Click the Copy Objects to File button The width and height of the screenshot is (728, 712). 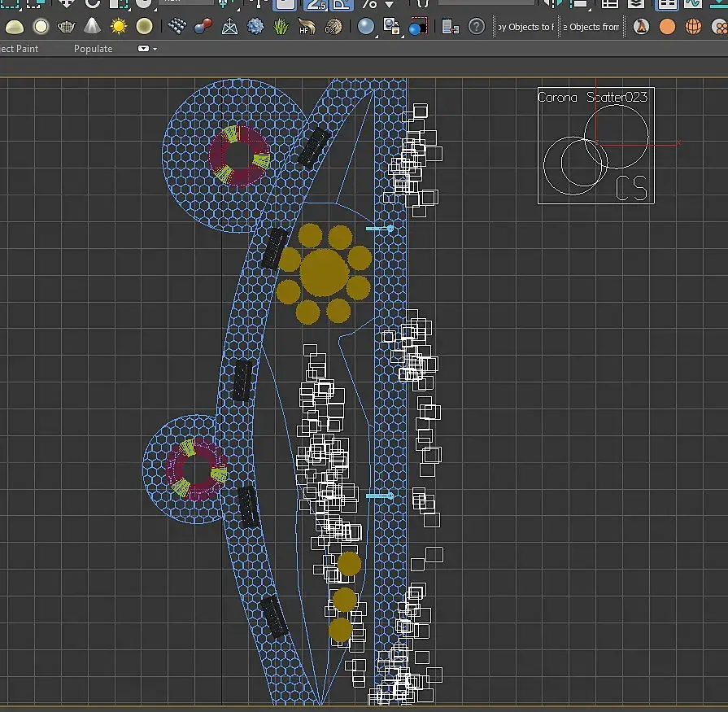coord(525,27)
